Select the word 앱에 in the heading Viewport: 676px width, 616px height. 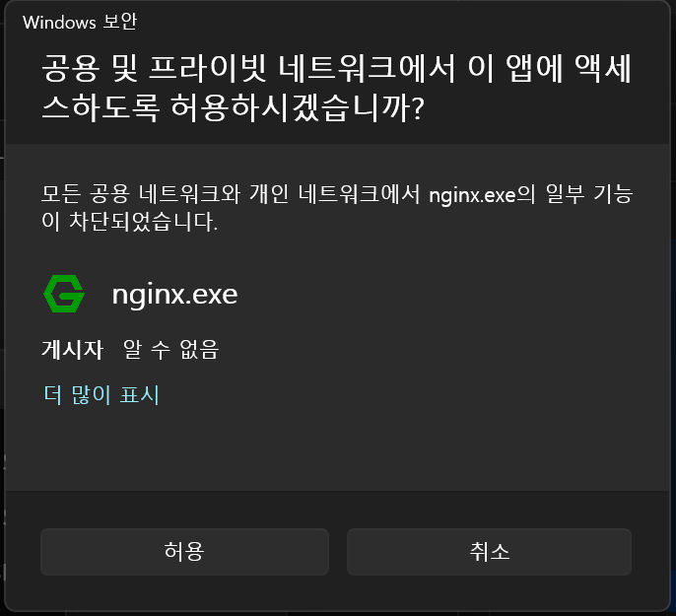[x=534, y=68]
